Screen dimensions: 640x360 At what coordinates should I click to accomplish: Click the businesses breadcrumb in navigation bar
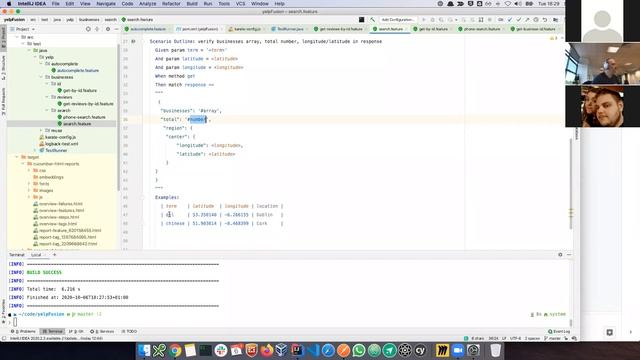point(89,20)
